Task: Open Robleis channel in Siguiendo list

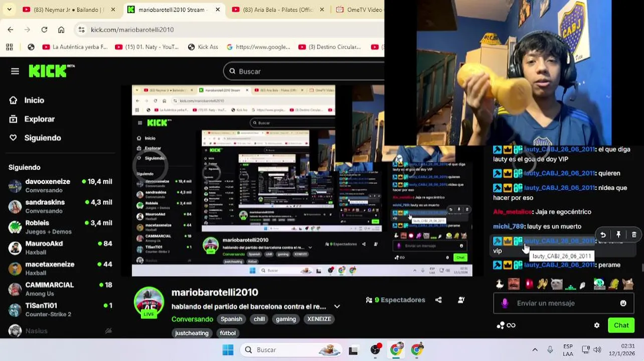Action: coord(60,227)
